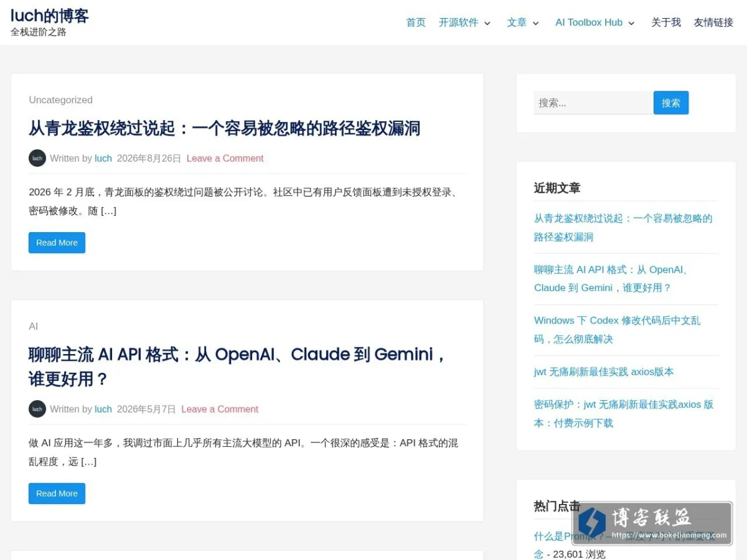Open post title 聊聊主流 AI API 格式

[x=238, y=366]
